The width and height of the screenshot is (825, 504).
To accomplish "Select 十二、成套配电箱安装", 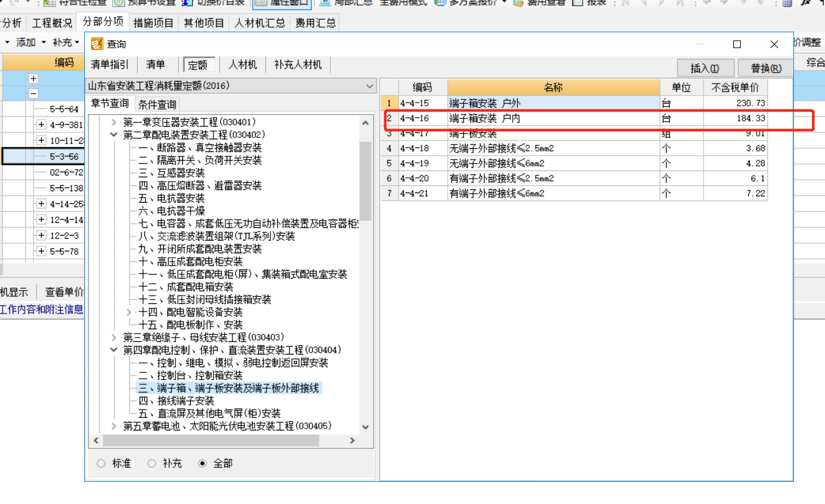I will (186, 287).
